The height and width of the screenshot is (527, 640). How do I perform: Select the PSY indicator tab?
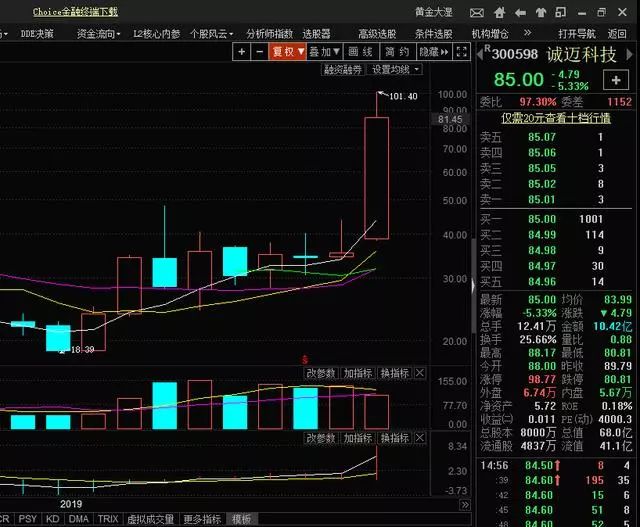(x=28, y=519)
